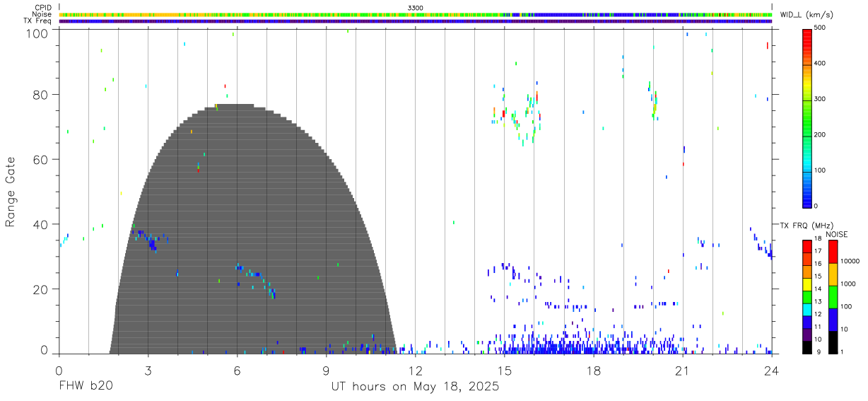Click the WID⊥ (km/s) colorbar title
Viewport: 868px width, 401px height.
[x=808, y=15]
